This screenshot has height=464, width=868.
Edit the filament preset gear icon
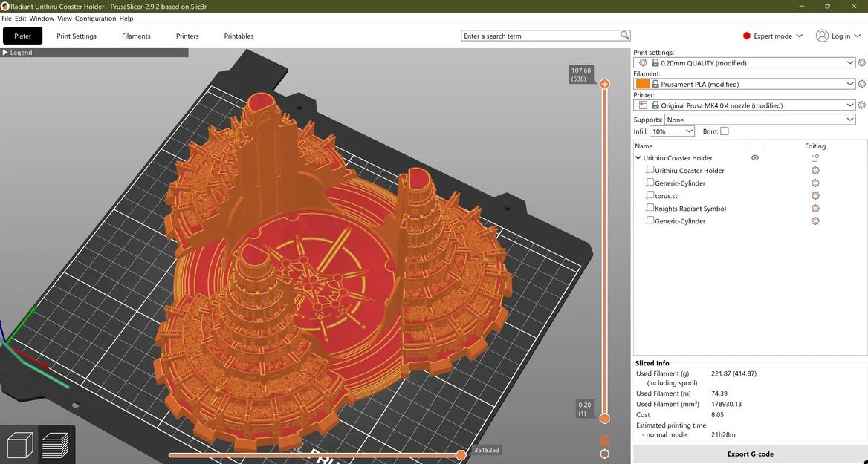tap(861, 84)
